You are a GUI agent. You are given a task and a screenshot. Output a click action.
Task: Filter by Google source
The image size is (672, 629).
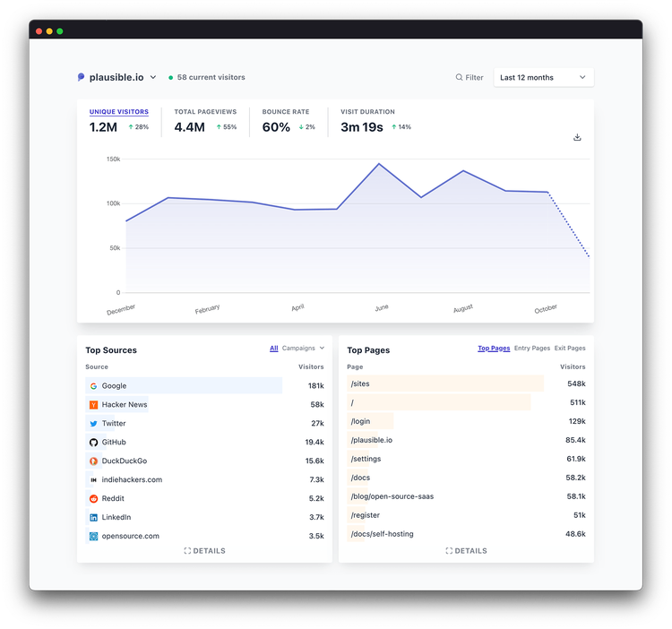[114, 385]
